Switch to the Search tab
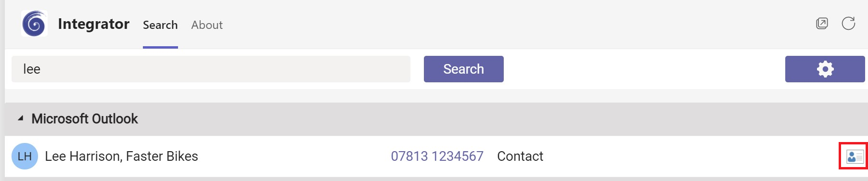The width and height of the screenshot is (868, 181). pos(160,25)
